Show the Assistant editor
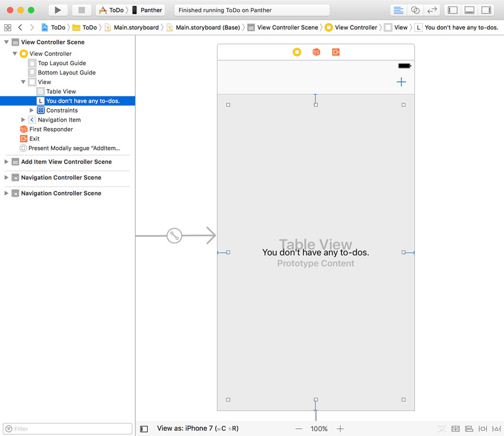This screenshot has width=504, height=436. pos(415,10)
